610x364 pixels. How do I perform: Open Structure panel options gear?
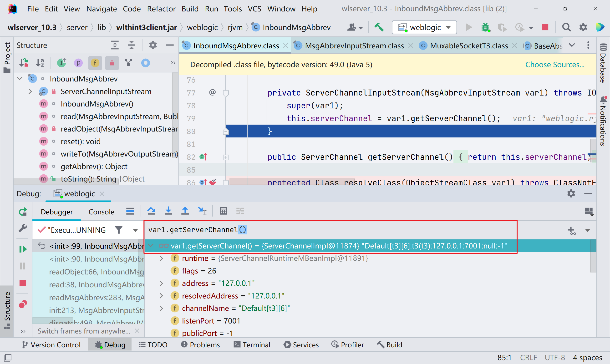click(x=153, y=45)
